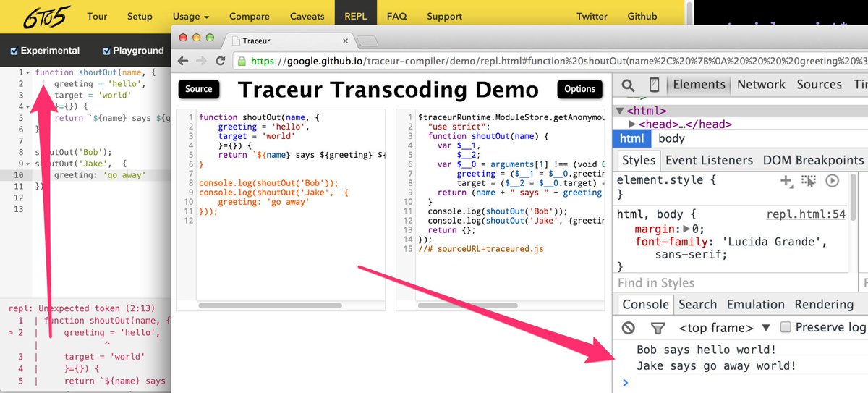Open the Event Listeners tab

pyautogui.click(x=709, y=160)
